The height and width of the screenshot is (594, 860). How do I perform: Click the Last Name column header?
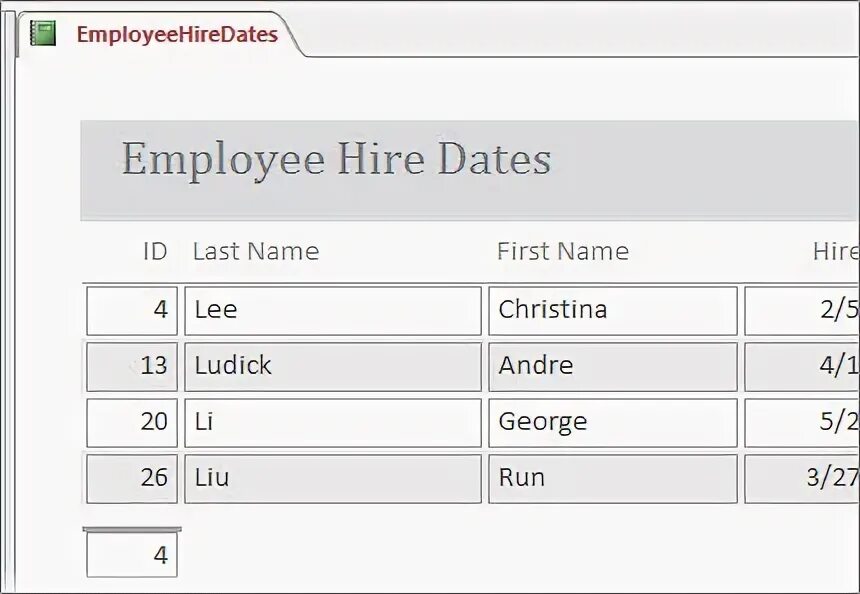[x=256, y=251]
